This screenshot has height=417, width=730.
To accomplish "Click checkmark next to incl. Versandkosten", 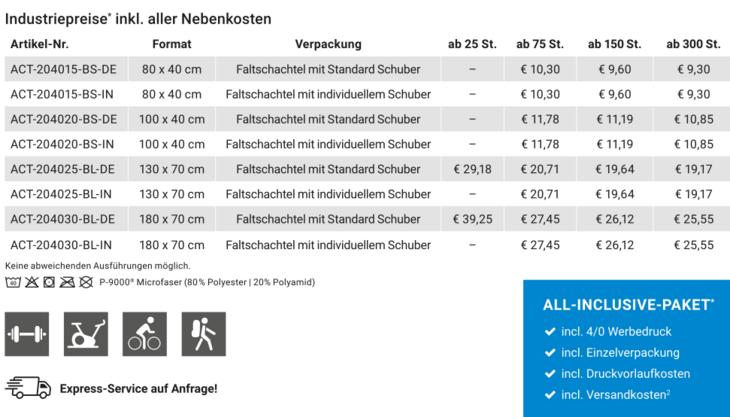I will (x=550, y=395).
